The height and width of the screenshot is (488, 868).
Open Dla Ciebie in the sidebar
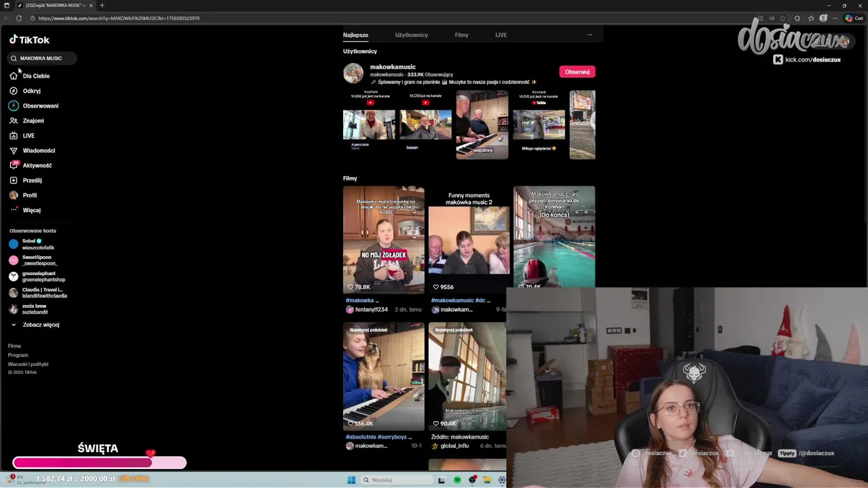[30, 76]
